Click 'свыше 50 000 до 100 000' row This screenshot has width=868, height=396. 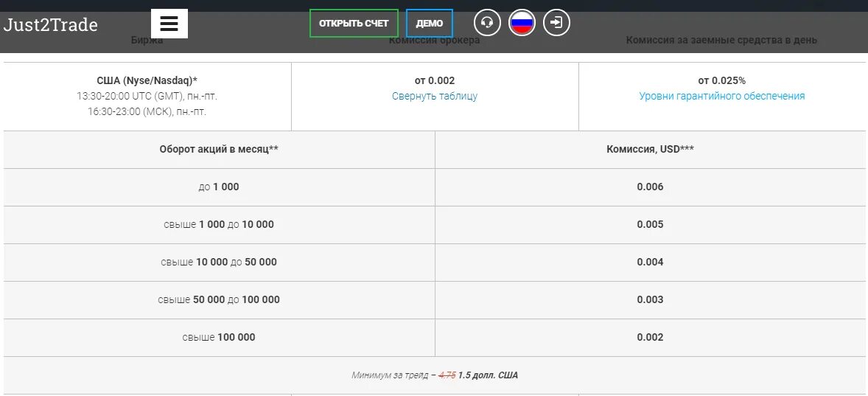[x=219, y=299]
